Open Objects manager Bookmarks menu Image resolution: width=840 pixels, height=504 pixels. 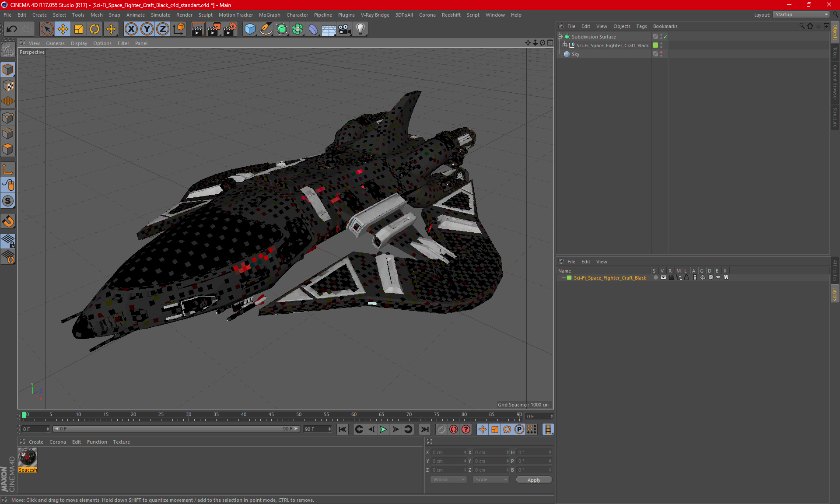coord(665,26)
